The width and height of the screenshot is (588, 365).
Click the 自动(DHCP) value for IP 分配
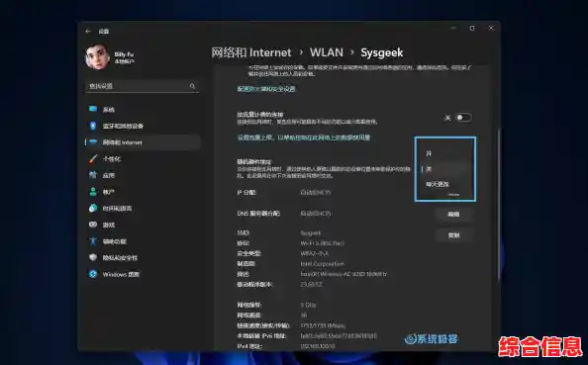click(x=316, y=193)
